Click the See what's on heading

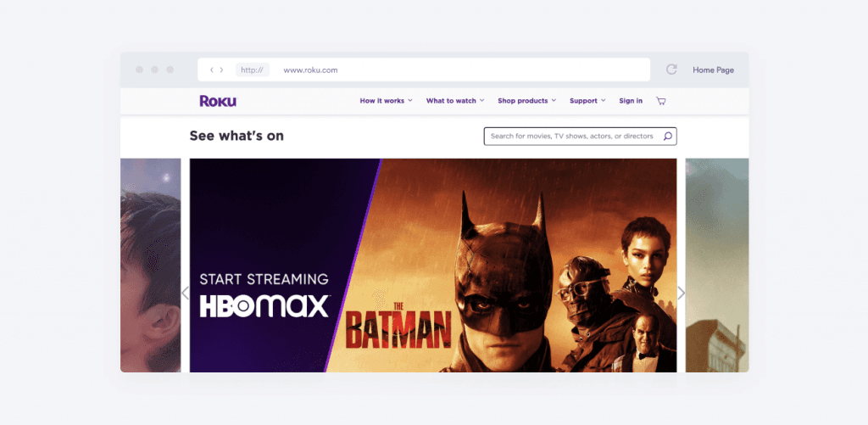[x=236, y=136]
